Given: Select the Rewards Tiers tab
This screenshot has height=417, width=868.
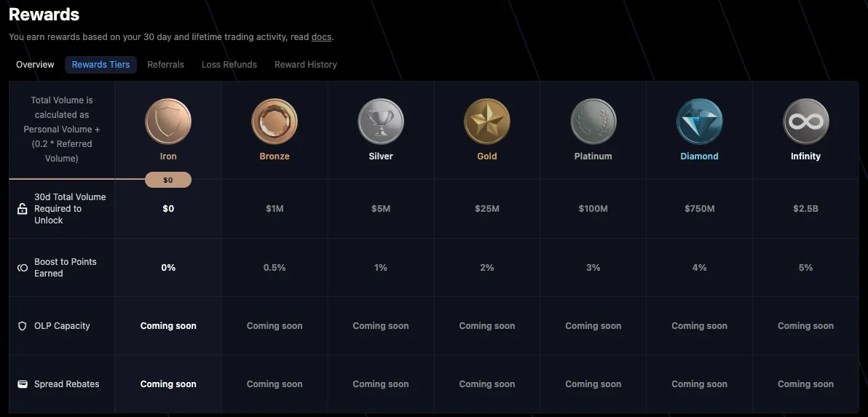Looking at the screenshot, I should (x=100, y=65).
